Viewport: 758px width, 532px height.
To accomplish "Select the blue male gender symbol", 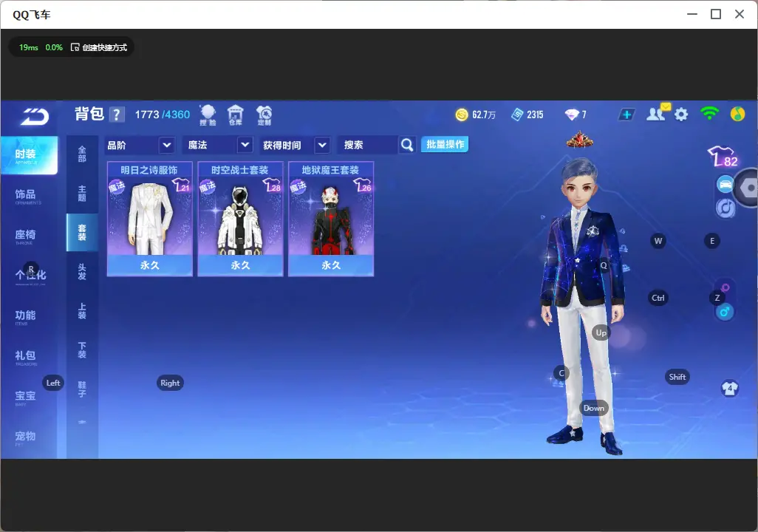I will (x=725, y=312).
